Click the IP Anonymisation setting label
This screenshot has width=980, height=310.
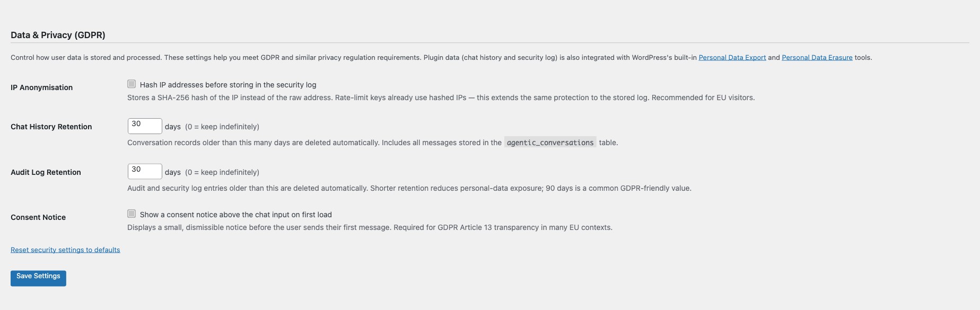tap(41, 87)
